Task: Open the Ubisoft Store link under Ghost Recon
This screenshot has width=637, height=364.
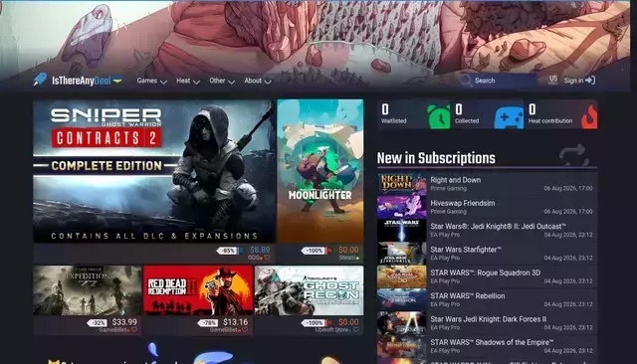Action: pos(332,330)
